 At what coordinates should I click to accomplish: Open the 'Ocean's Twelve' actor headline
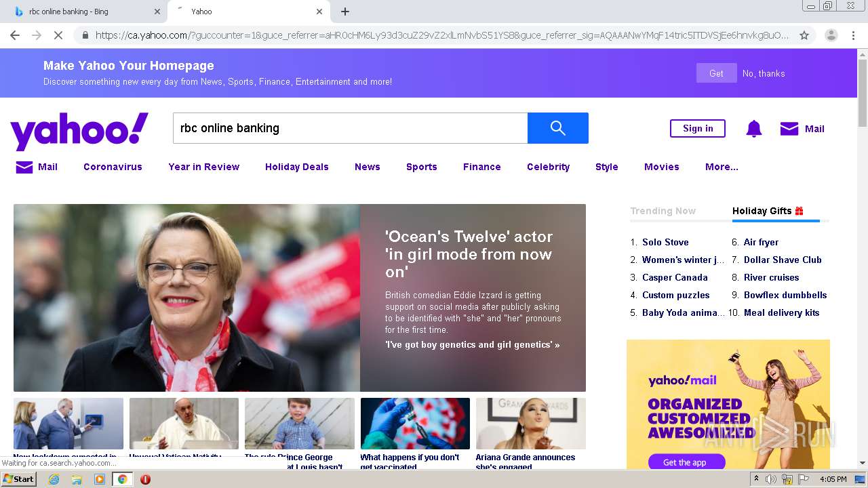(x=469, y=254)
